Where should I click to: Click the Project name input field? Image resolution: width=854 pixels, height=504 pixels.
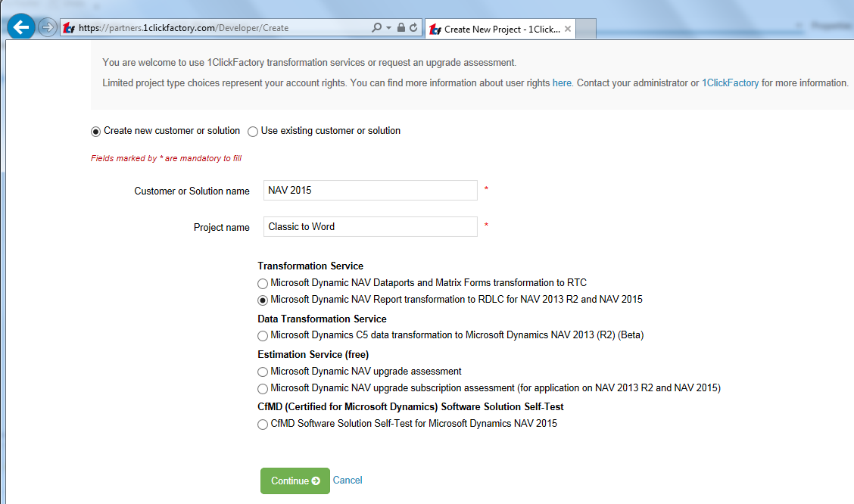click(x=371, y=227)
